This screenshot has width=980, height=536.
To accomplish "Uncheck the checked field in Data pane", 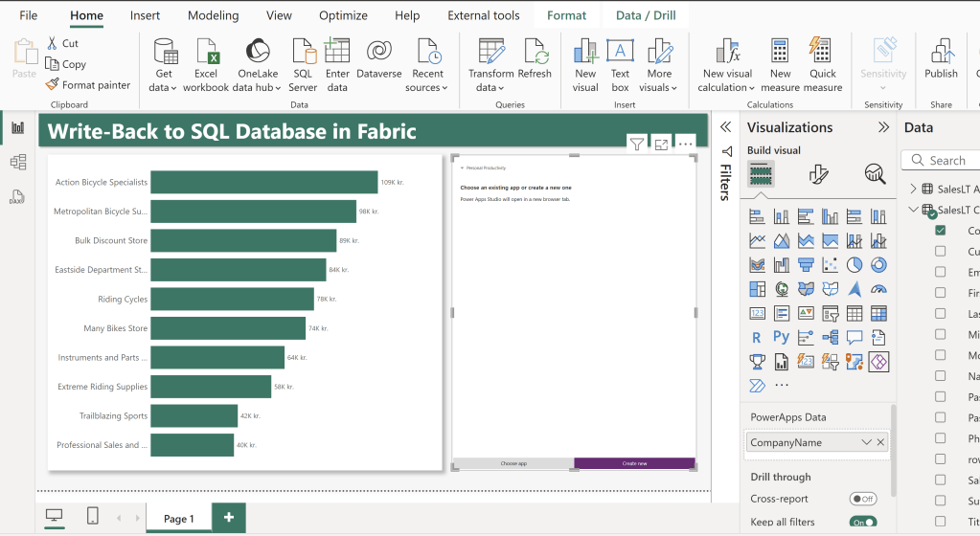I will pyautogui.click(x=940, y=231).
